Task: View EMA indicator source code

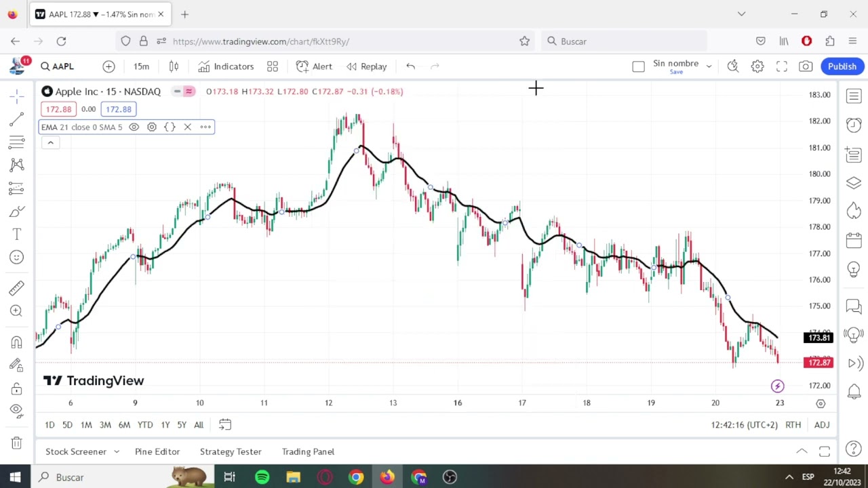Action: pos(170,127)
